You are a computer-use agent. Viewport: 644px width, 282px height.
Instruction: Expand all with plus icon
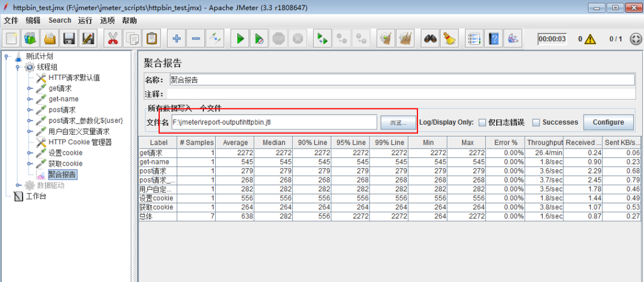(x=177, y=39)
